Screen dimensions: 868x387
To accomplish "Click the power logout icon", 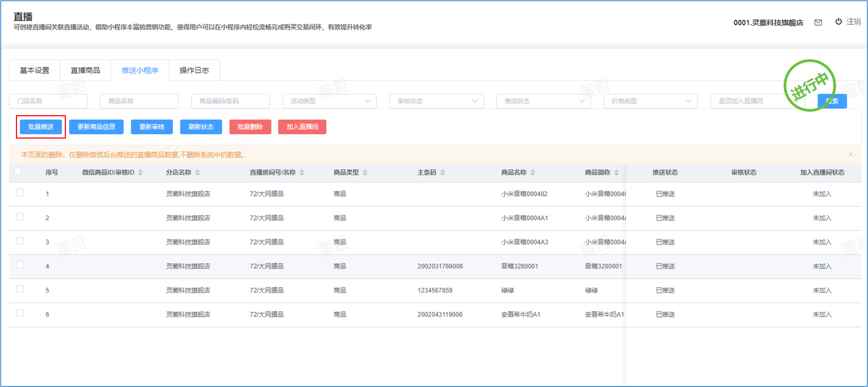I will point(838,22).
